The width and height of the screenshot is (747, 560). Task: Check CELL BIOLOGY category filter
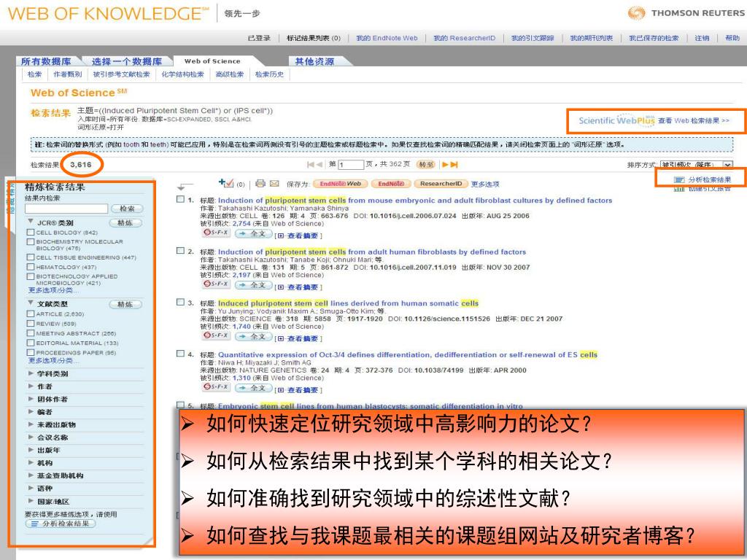tap(31, 232)
